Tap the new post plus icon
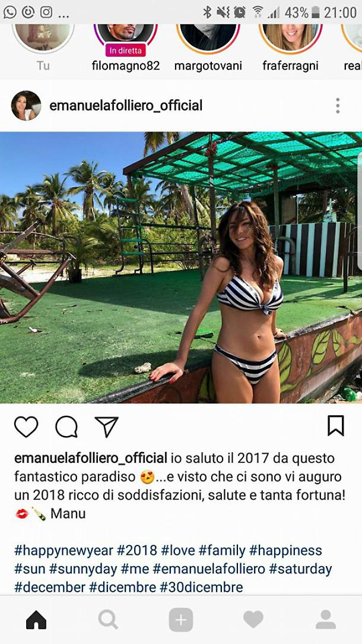This screenshot has width=362, height=644. pos(180,620)
